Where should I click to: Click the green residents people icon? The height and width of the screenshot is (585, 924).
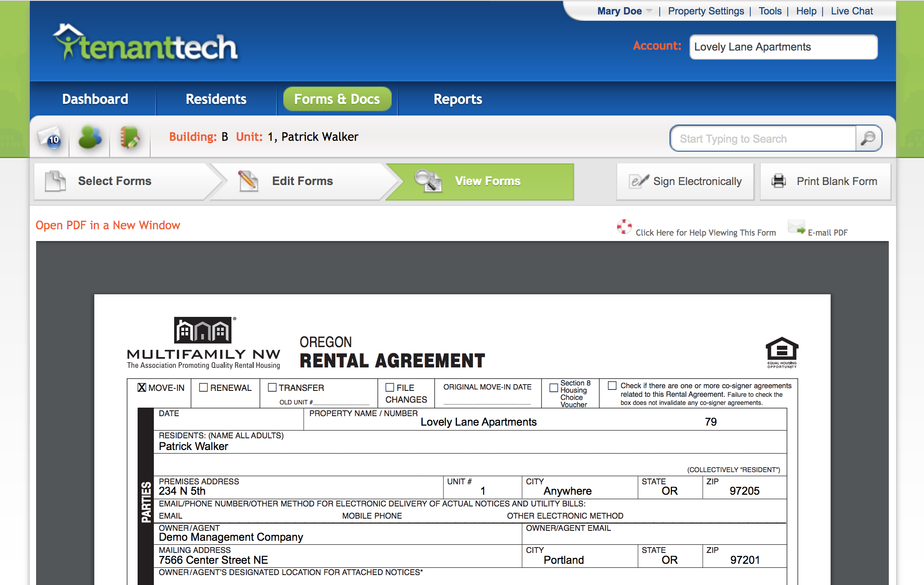90,137
